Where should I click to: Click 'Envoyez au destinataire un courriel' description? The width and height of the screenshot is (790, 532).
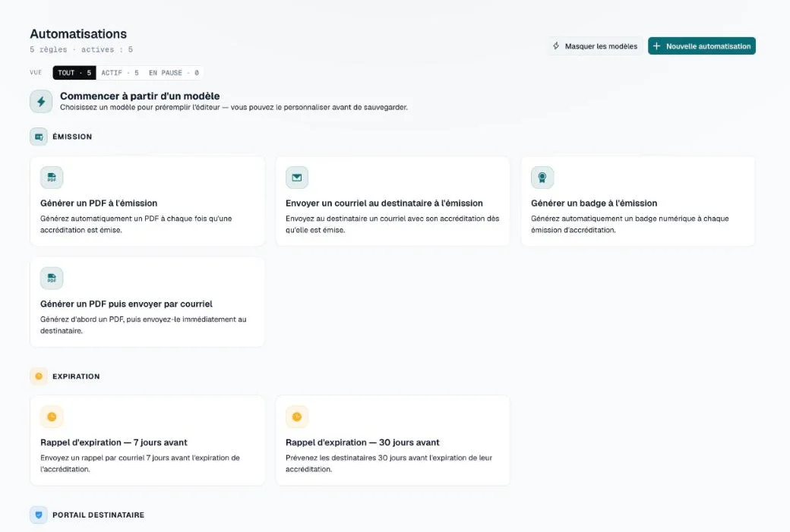click(393, 224)
